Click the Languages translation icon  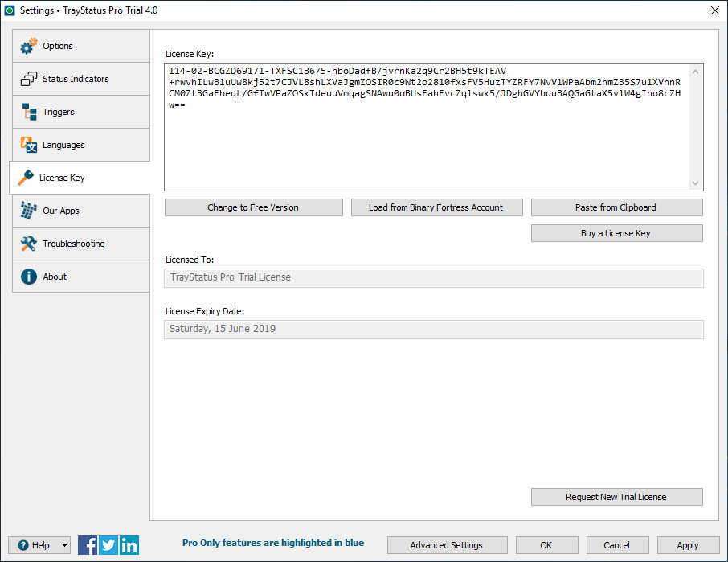[29, 145]
